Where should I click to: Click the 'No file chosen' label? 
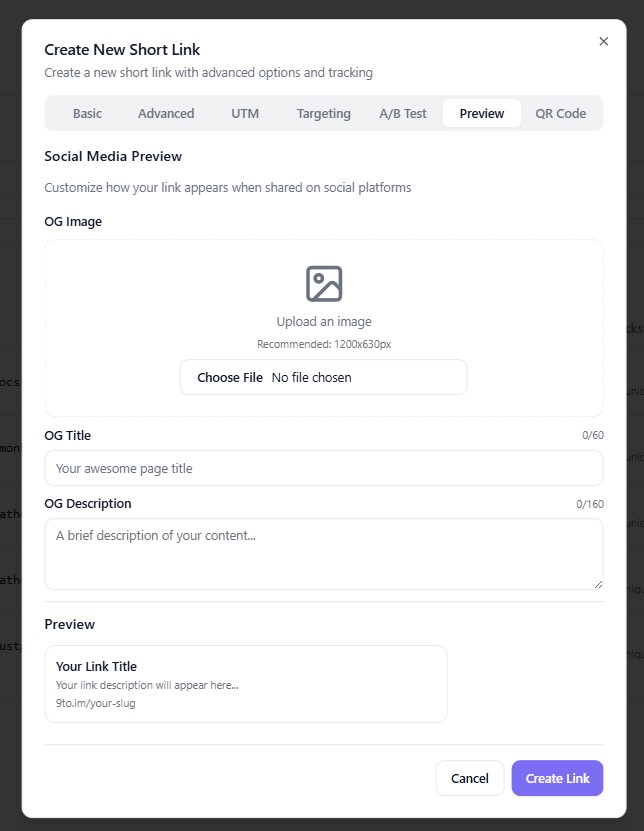(312, 377)
